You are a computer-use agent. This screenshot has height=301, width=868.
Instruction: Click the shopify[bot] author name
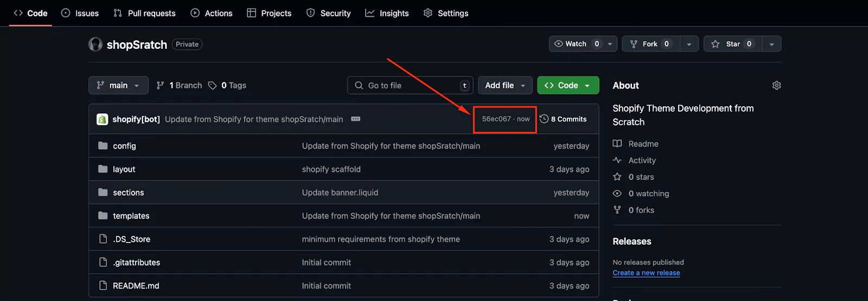[x=136, y=119]
